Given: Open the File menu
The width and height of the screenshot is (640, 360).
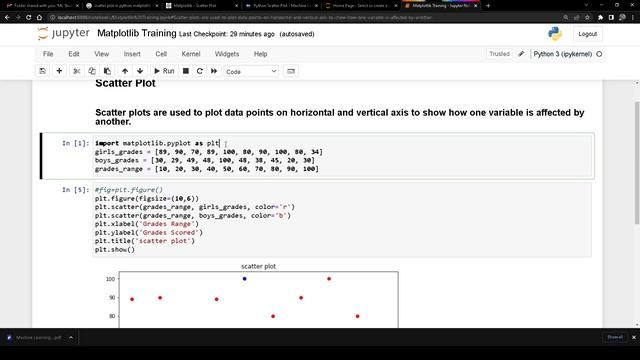Looking at the screenshot, I should click(x=48, y=54).
